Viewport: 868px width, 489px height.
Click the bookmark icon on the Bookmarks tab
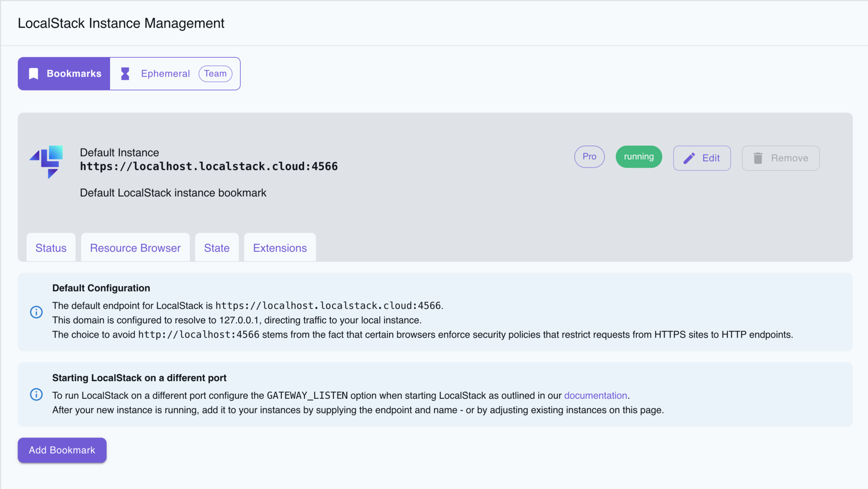coord(33,73)
